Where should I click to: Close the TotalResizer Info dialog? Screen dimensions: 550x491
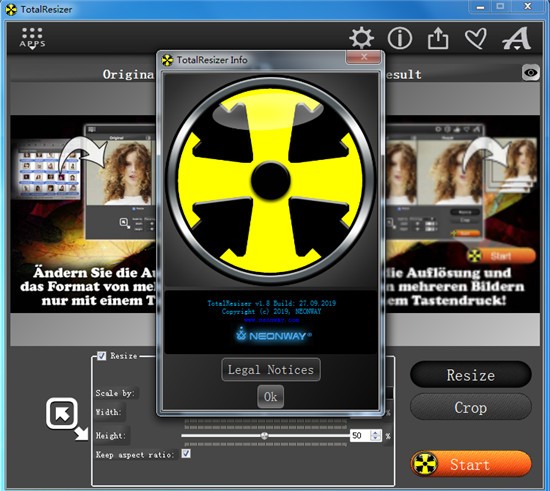click(x=363, y=57)
